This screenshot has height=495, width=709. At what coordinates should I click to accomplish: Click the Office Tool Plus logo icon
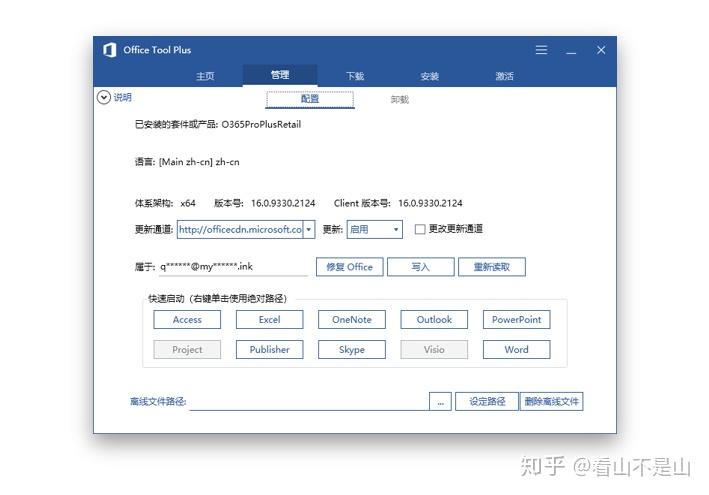[110, 50]
